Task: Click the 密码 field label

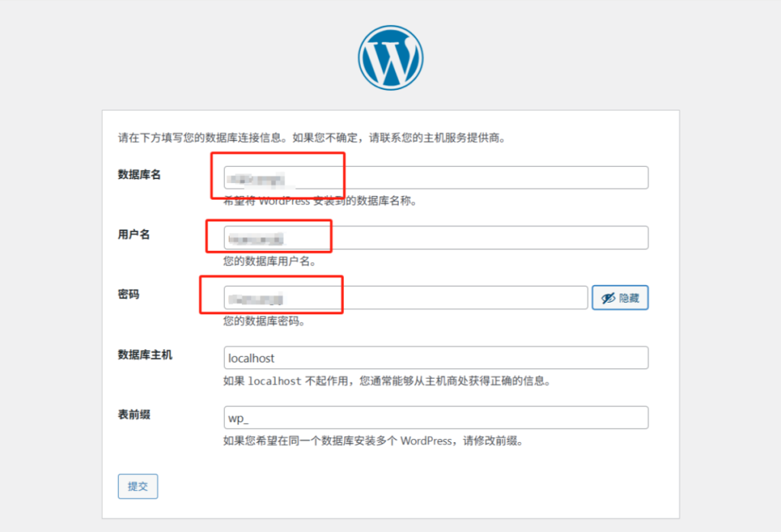Action: (129, 294)
